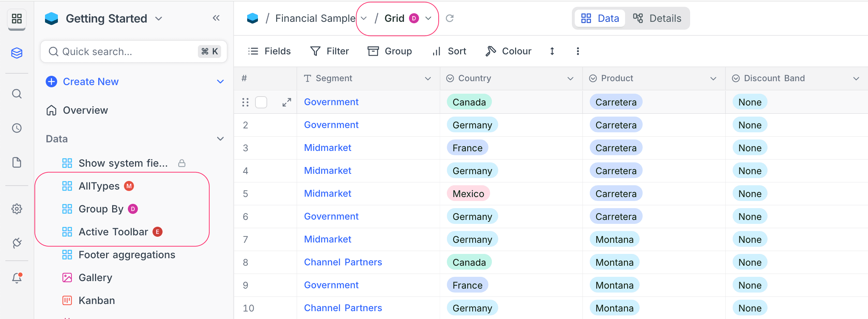Open the integrations plug icon
Viewport: 868px width, 319px height.
point(17,243)
